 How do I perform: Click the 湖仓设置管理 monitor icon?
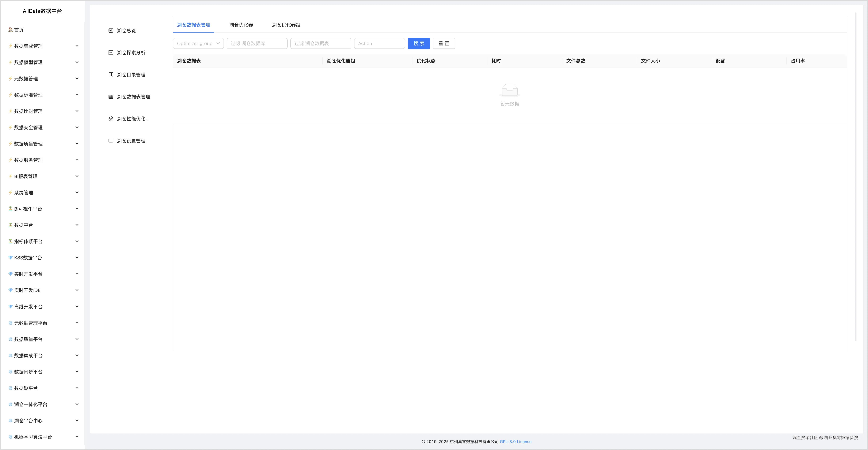(x=111, y=141)
